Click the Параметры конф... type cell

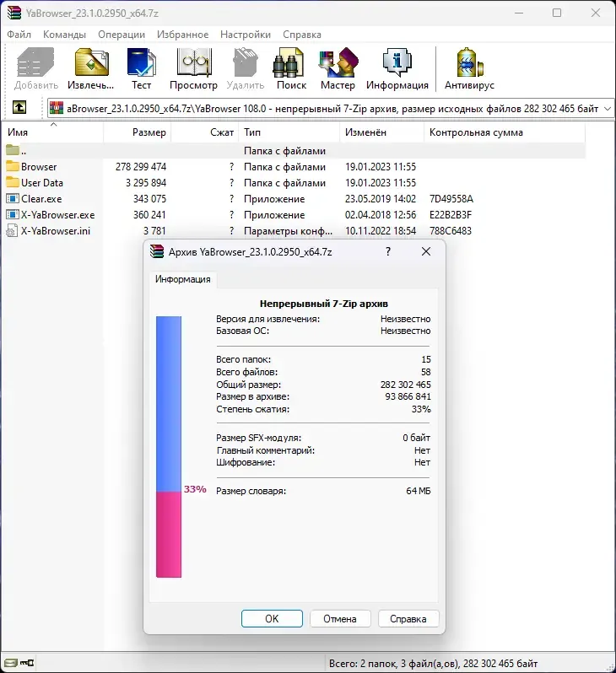pos(288,231)
